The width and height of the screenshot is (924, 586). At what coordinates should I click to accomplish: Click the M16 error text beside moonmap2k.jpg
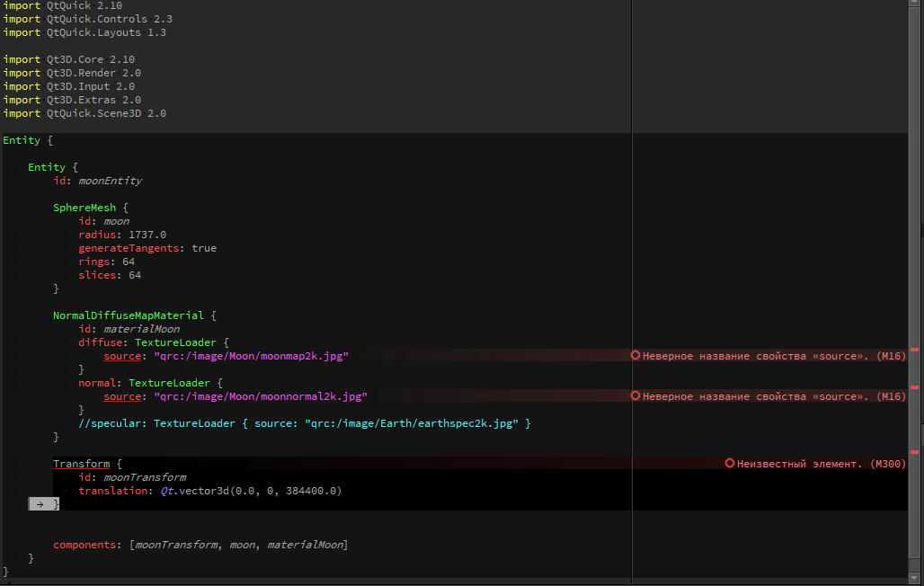click(774, 356)
